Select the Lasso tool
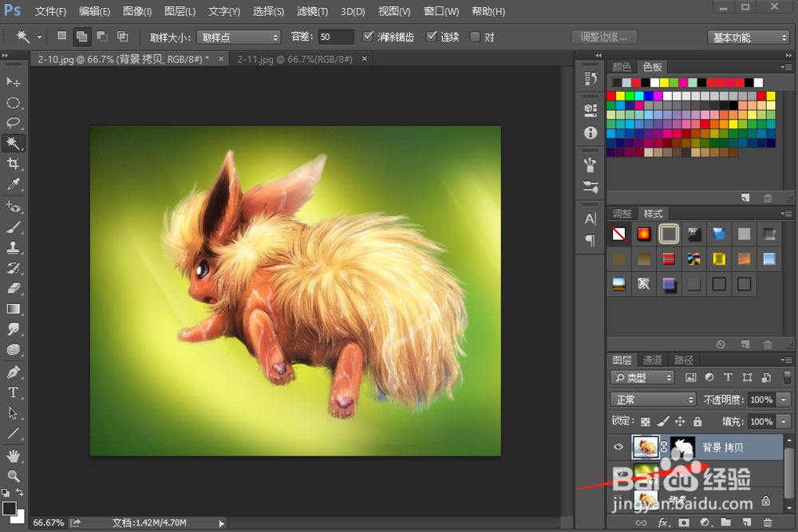 tap(14, 123)
